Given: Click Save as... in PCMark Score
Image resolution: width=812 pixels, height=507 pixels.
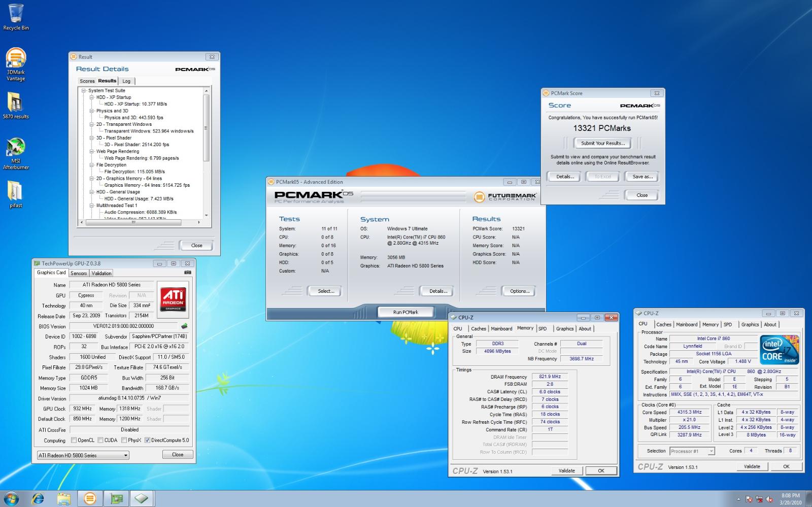Looking at the screenshot, I should click(x=642, y=177).
